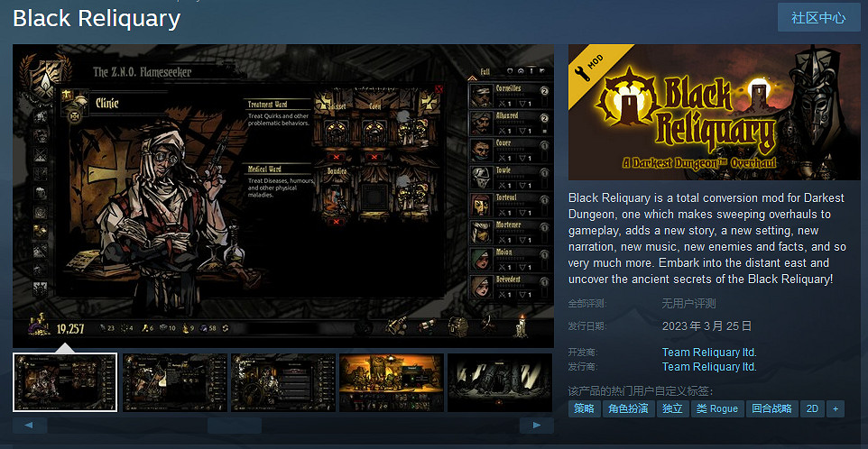Screen dimensions: 868x449
Task: Click Towle hero portrait in roster
Action: pos(481,178)
